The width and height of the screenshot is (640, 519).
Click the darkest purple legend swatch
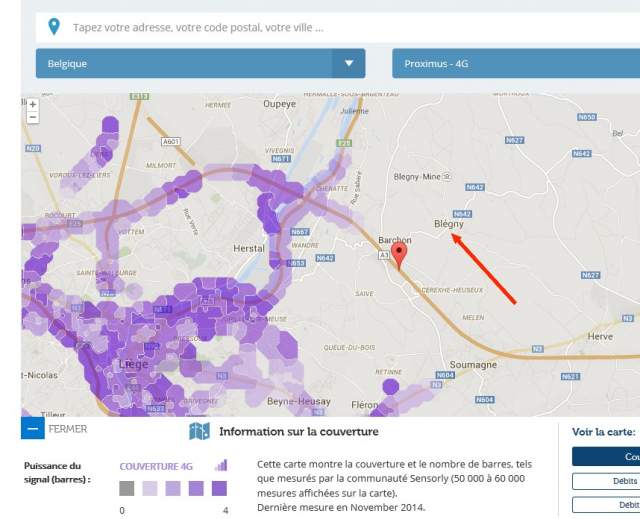pos(219,489)
